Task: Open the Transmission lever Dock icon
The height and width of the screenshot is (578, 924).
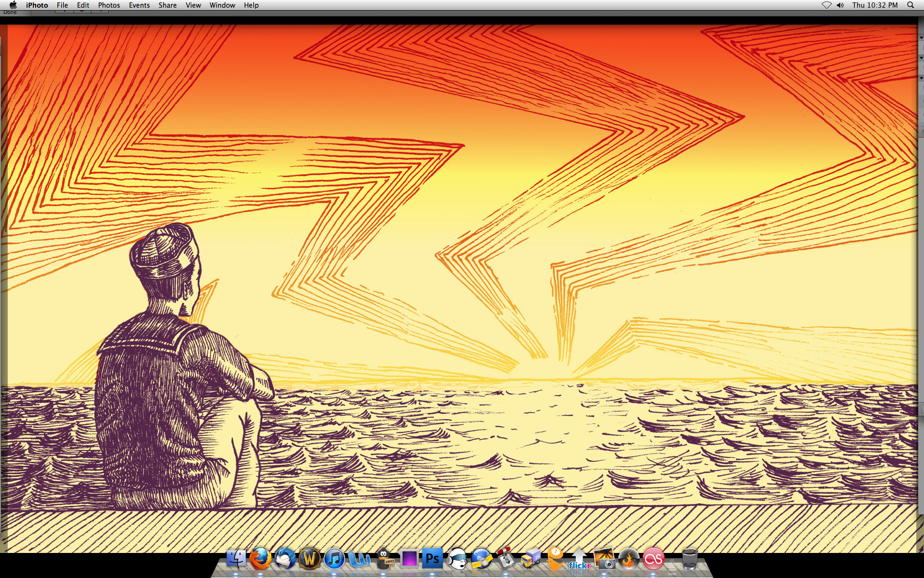Action: pyautogui.click(x=506, y=559)
